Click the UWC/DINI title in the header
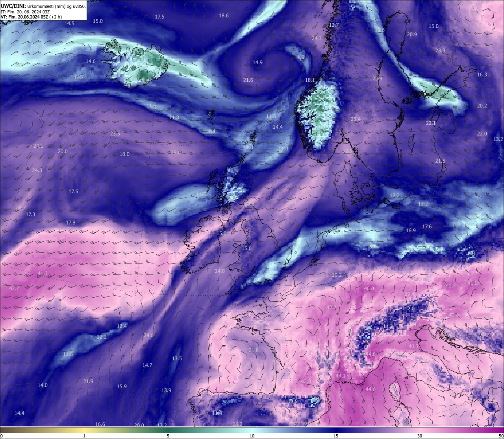504x439 pixels. [x=13, y=6]
